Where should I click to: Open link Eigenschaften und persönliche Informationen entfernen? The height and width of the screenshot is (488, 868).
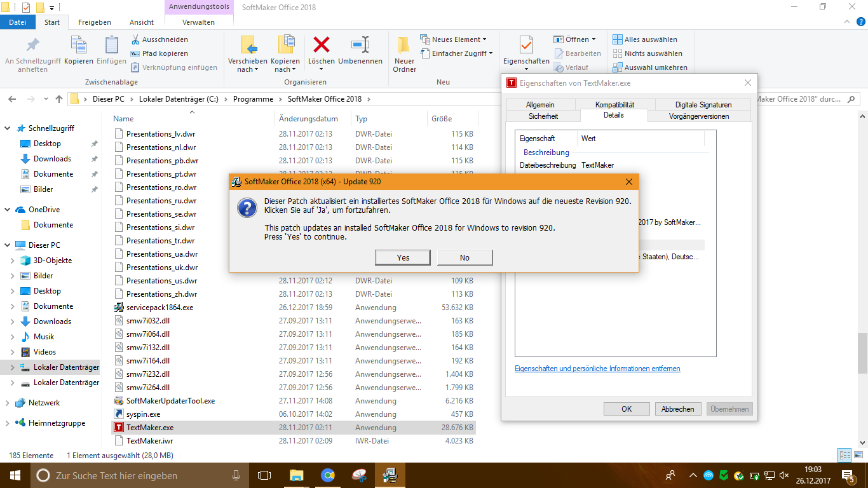coord(597,369)
